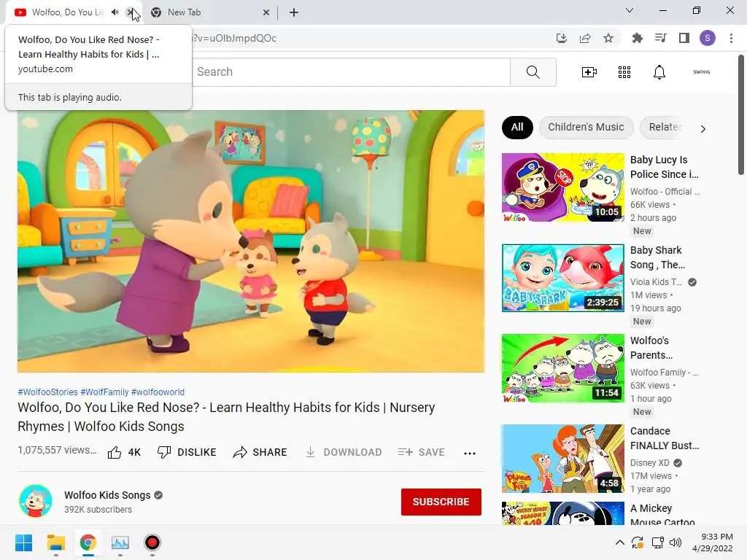The width and height of the screenshot is (747, 560).
Task: Open the red record taskbar icon
Action: click(x=152, y=542)
